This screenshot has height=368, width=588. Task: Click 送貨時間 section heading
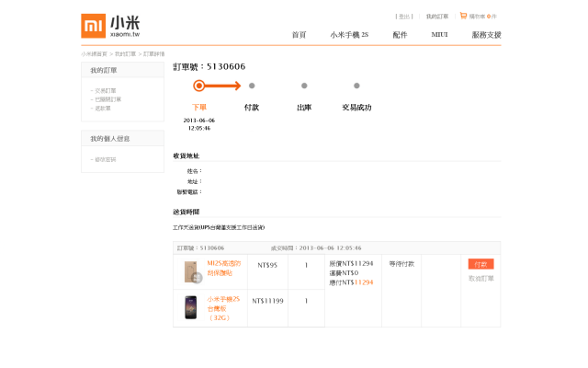(x=187, y=212)
